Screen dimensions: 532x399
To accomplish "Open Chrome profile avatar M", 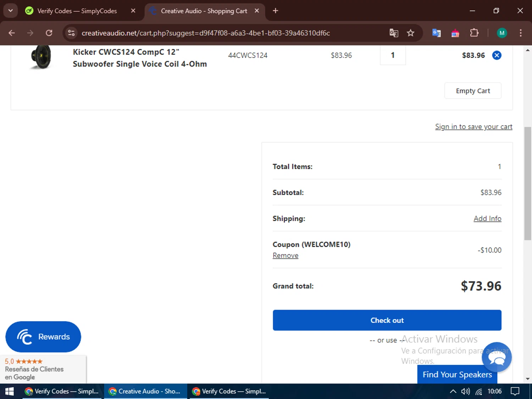I will (x=501, y=33).
